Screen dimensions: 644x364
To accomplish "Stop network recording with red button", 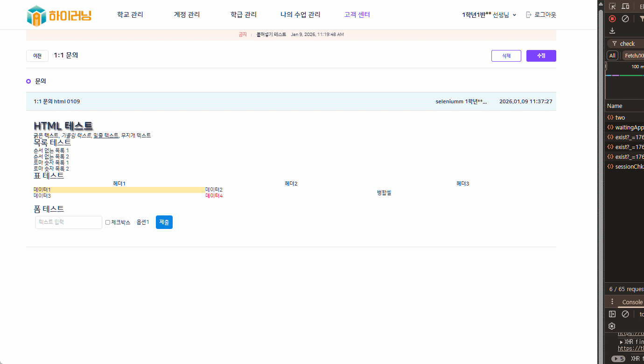I will click(612, 19).
